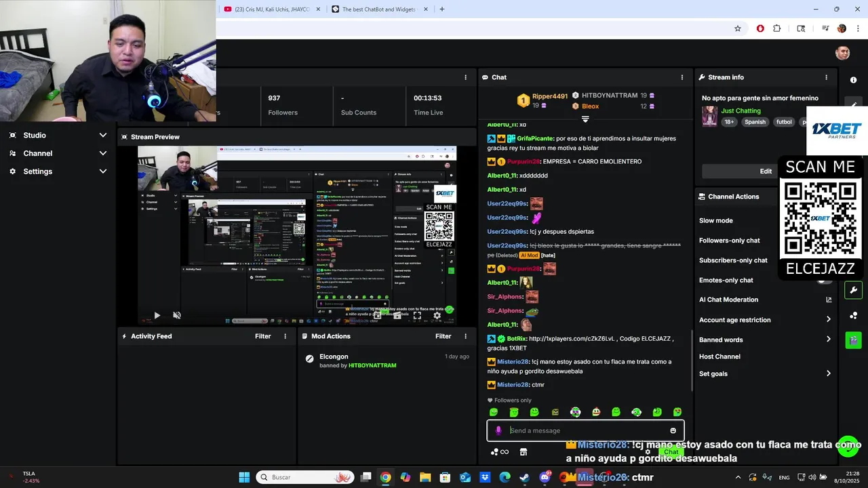This screenshot has height=488, width=868.
Task: Toggle Slow mode chat action
Action: 716,220
